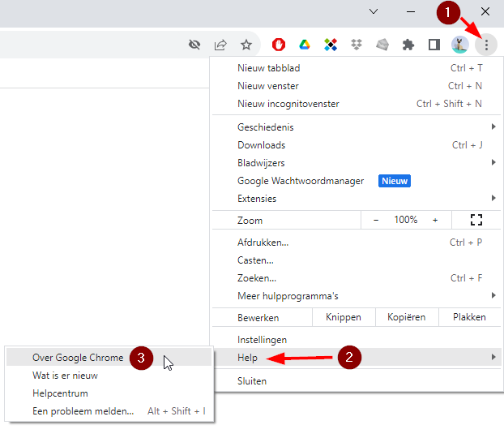Open Google Wachtwoordmanager

coord(357,181)
